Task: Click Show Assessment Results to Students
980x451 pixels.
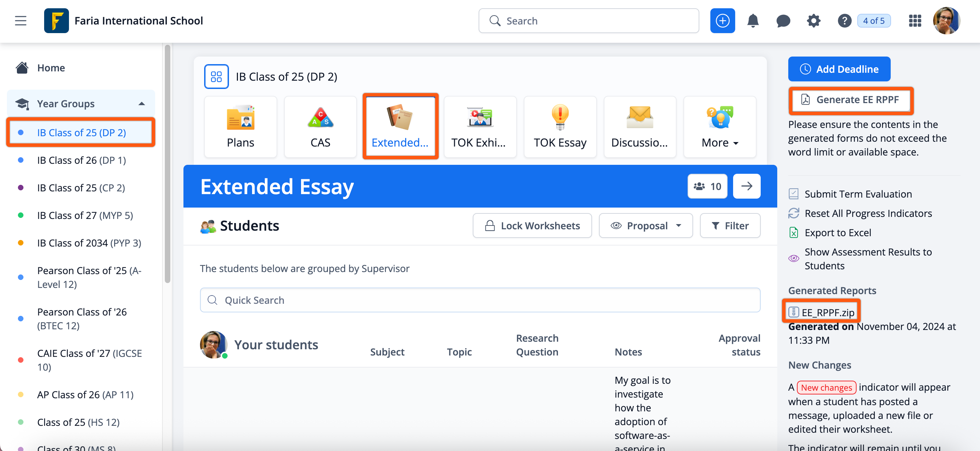Action: 868,259
